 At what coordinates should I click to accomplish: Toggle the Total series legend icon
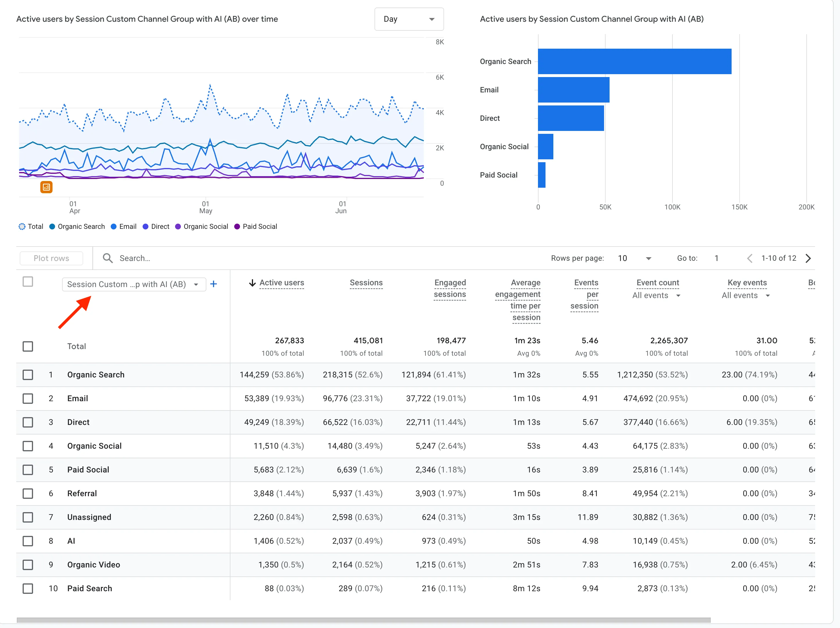point(22,227)
